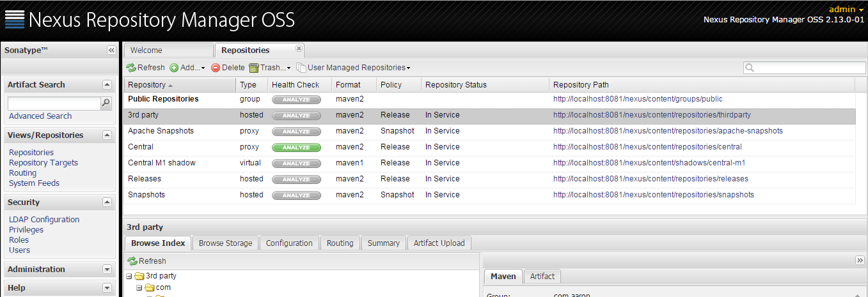Viewport: 868px width, 297px height.
Task: Collapse the com tree node
Action: (139, 288)
